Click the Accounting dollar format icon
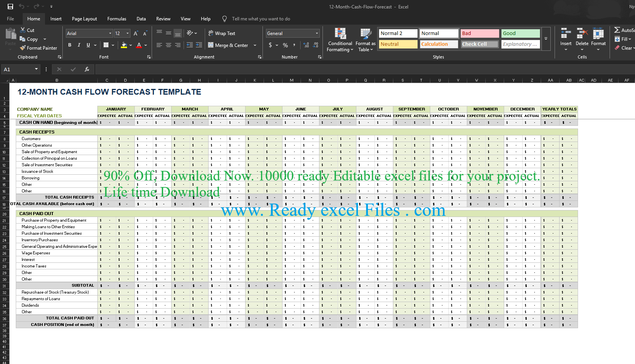This screenshot has height=364, width=635. [x=270, y=45]
